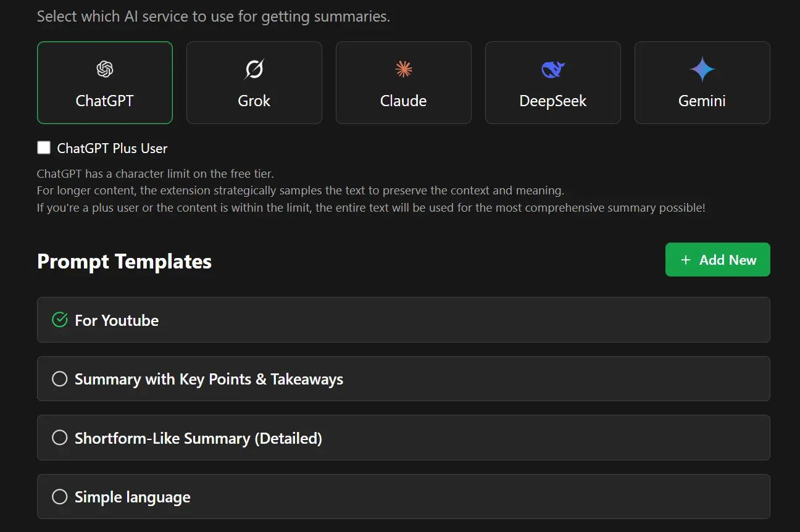
Task: Expand the For Youtube template title
Action: 117,320
